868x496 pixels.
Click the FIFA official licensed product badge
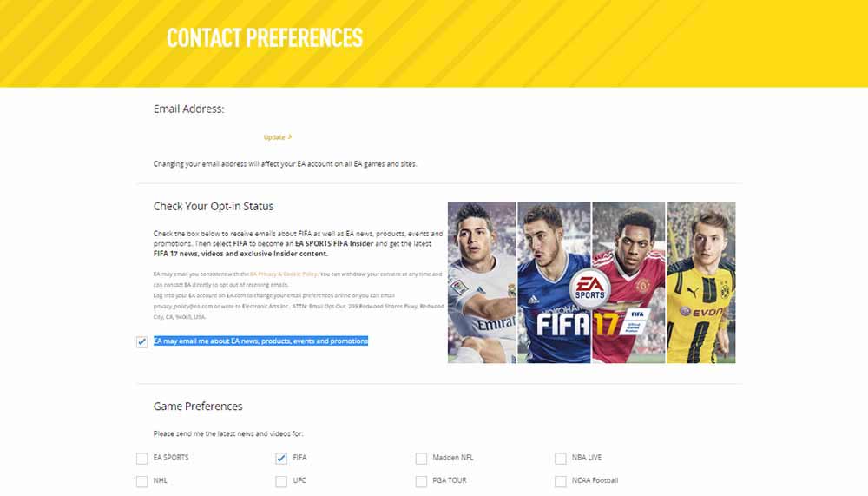click(635, 323)
